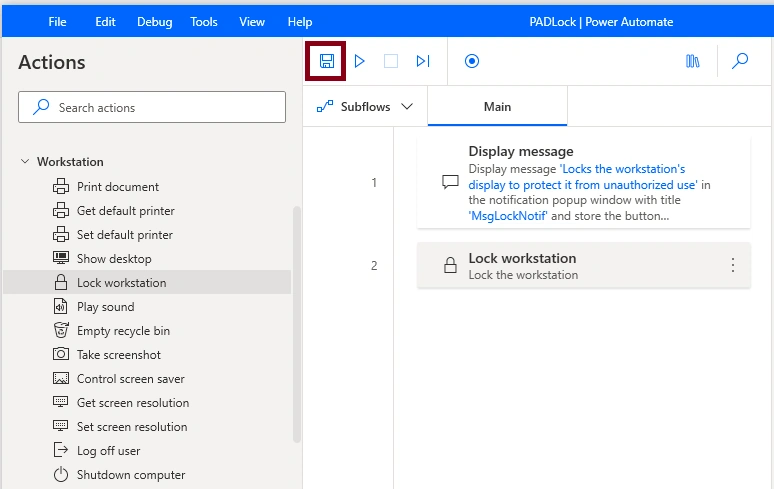Click the monitor icon beside Show desktop
Viewport: 774px width, 489px height.
pyautogui.click(x=61, y=258)
